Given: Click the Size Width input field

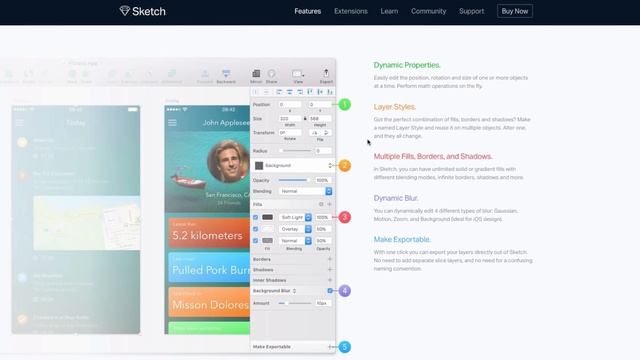Looking at the screenshot, I should tap(290, 118).
